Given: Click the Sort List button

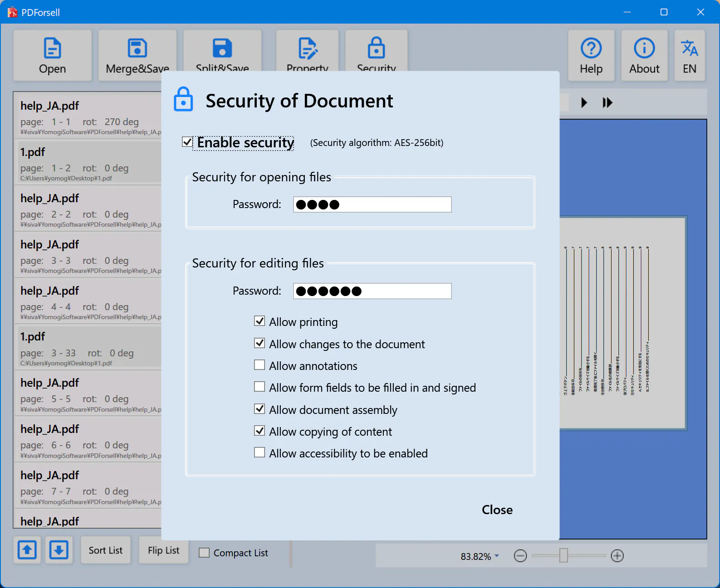Looking at the screenshot, I should 106,550.
